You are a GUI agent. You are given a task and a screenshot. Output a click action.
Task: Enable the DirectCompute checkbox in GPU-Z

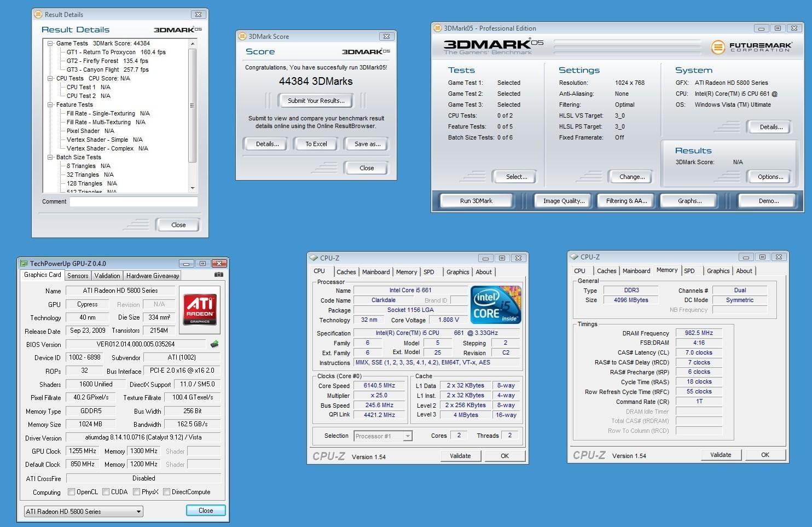click(x=166, y=492)
